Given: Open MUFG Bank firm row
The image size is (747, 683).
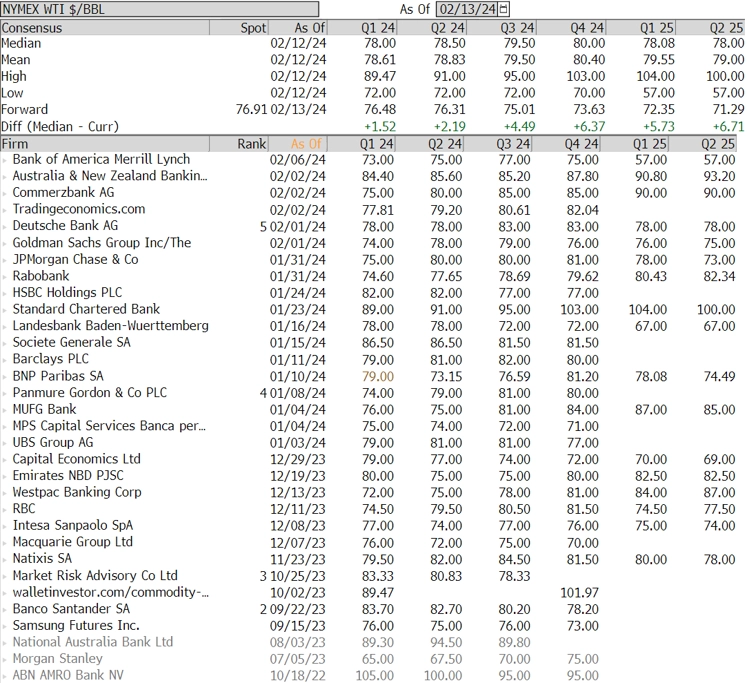Looking at the screenshot, I should (x=368, y=410).
